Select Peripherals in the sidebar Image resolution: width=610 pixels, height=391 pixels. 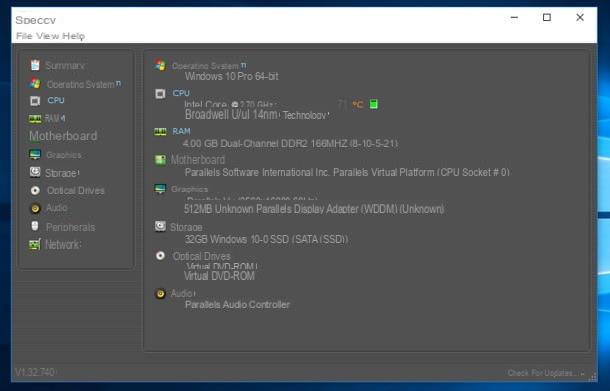point(70,227)
